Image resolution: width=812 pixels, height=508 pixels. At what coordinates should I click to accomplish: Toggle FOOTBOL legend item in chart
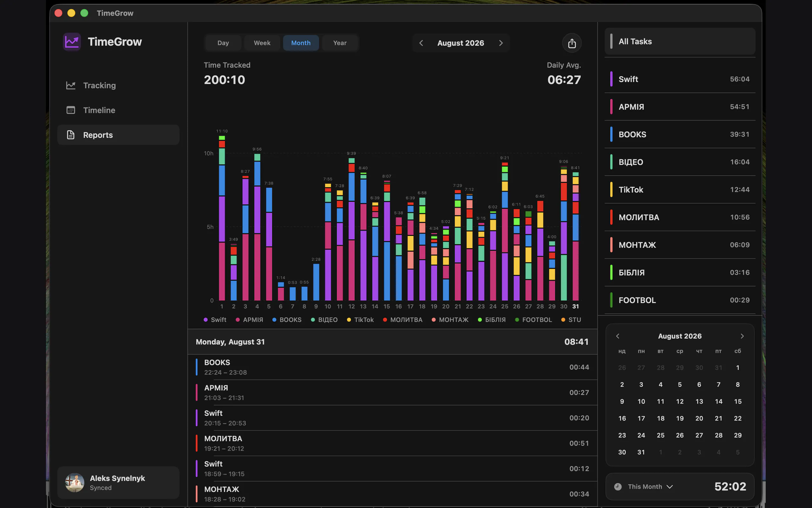[x=533, y=320]
